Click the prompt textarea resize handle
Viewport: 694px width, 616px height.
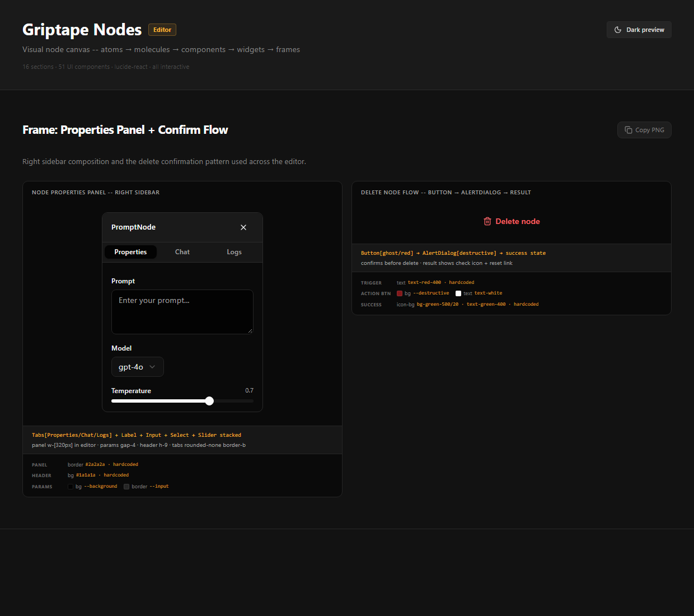pos(250,331)
